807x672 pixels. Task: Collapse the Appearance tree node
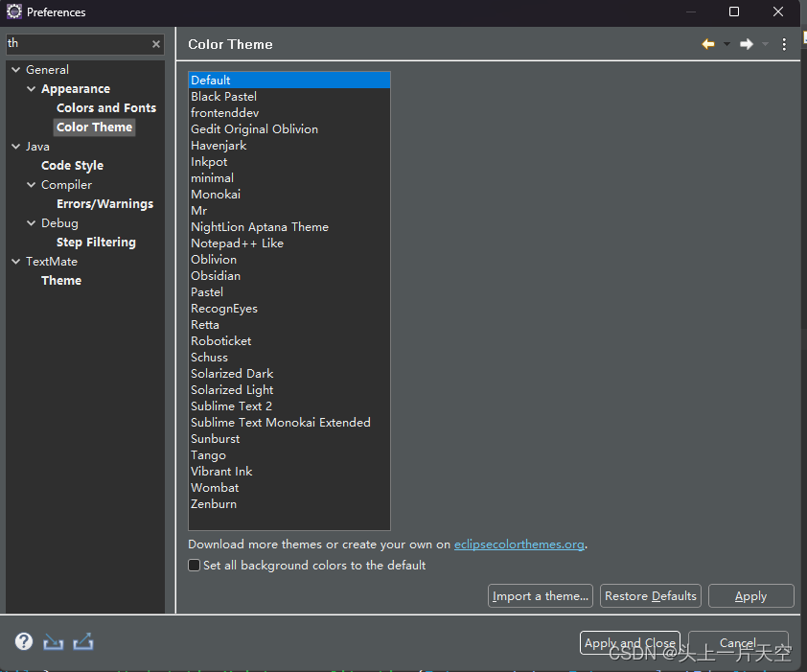32,88
